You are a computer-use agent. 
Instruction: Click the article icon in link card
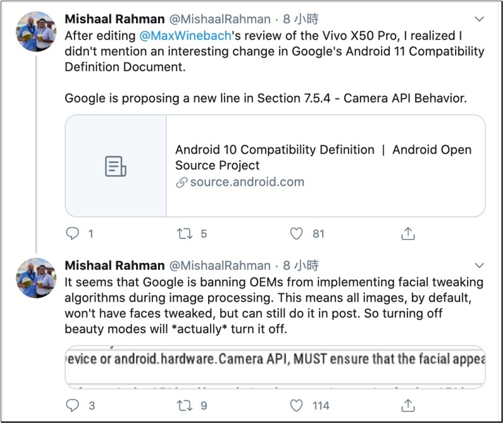pos(115,166)
